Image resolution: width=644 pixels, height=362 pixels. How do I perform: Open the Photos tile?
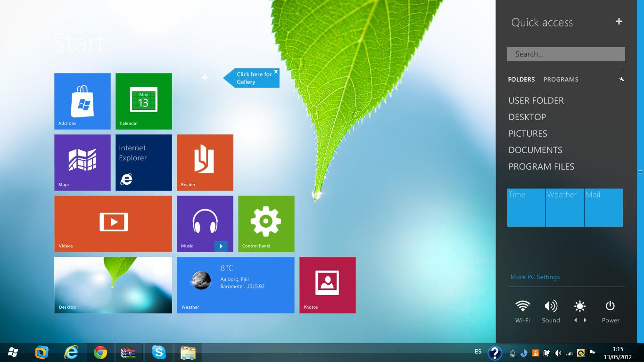tap(327, 285)
